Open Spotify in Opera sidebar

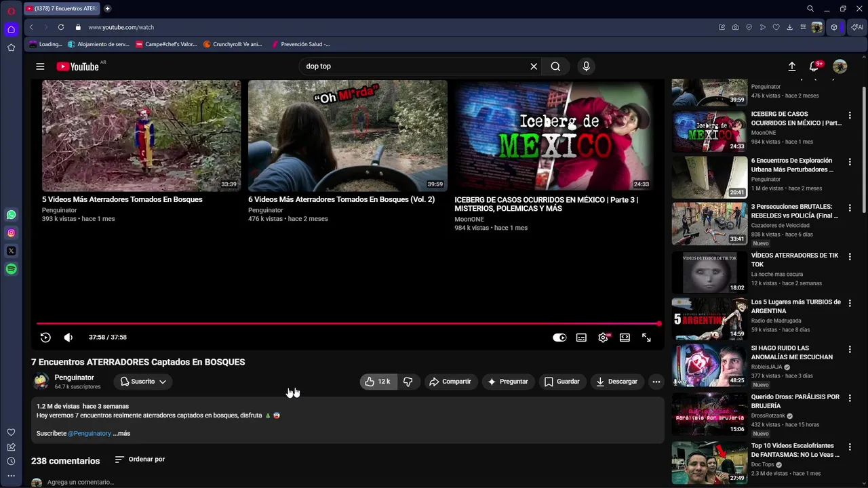(11, 269)
